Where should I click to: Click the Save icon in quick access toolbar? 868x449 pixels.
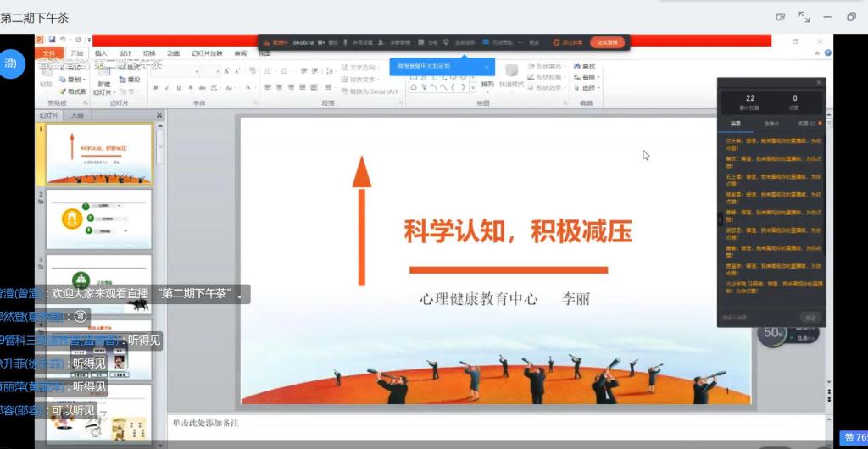(x=52, y=40)
